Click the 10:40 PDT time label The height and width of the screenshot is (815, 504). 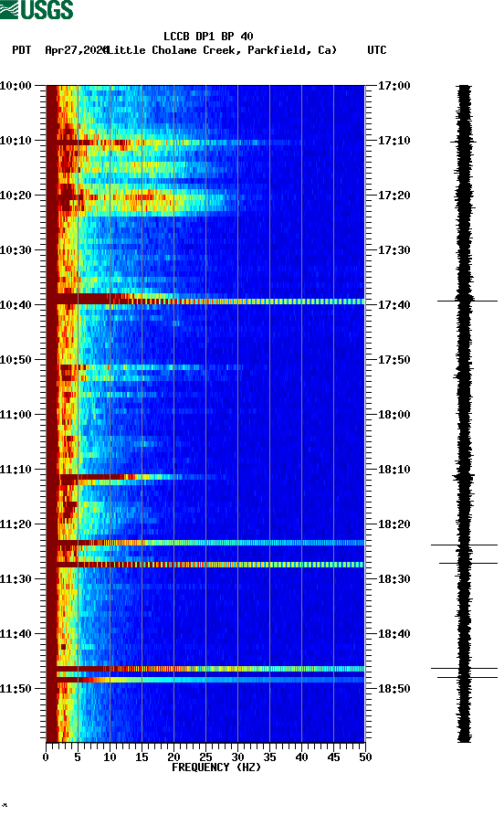click(x=16, y=305)
